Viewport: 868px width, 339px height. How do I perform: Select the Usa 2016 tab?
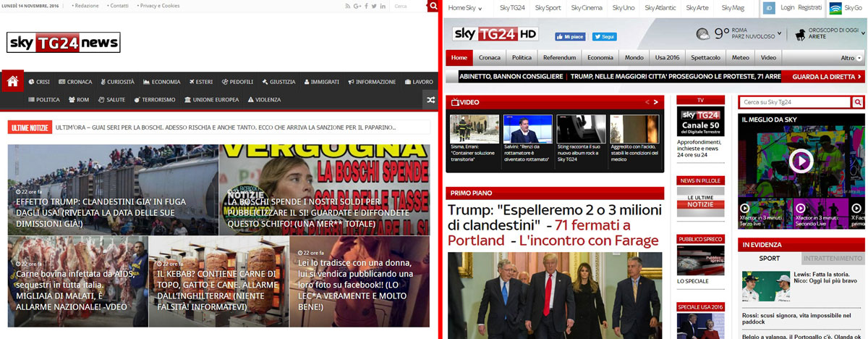(668, 57)
